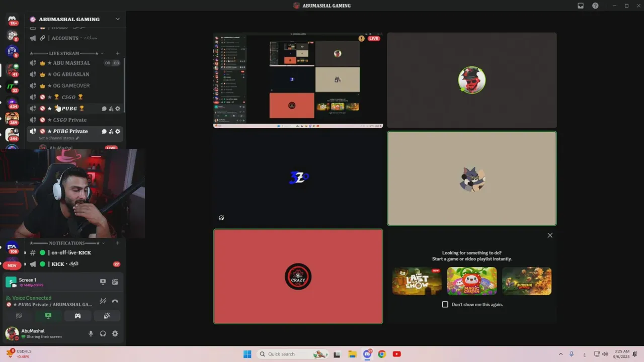Viewport: 644px width, 362px height.
Task: Deafen with the headphones icon
Action: [103, 333]
